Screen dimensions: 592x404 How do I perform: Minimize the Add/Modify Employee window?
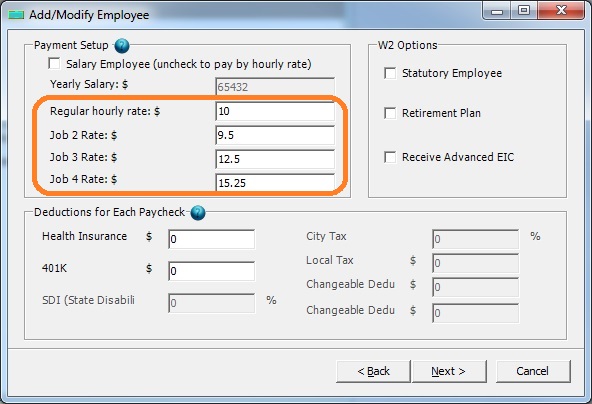click(x=497, y=11)
